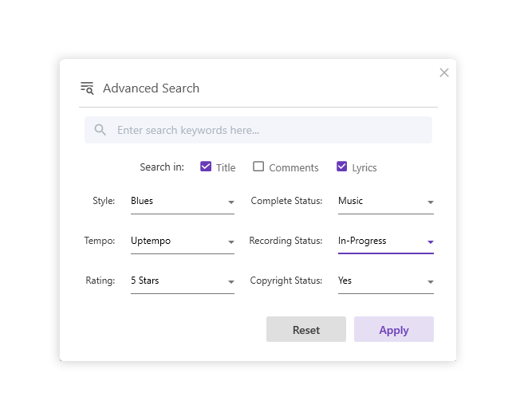Image resolution: width=516 pixels, height=420 pixels.
Task: Click the 5 Stars rating value
Action: [145, 281]
